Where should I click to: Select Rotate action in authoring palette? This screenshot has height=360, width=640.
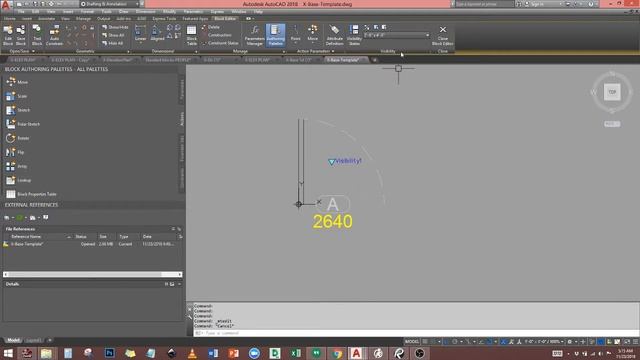(17, 138)
